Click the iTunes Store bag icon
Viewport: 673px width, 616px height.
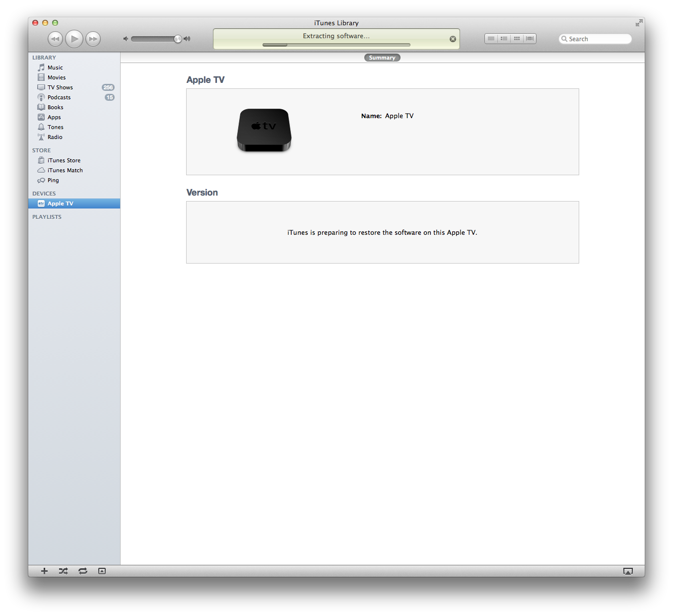point(41,160)
